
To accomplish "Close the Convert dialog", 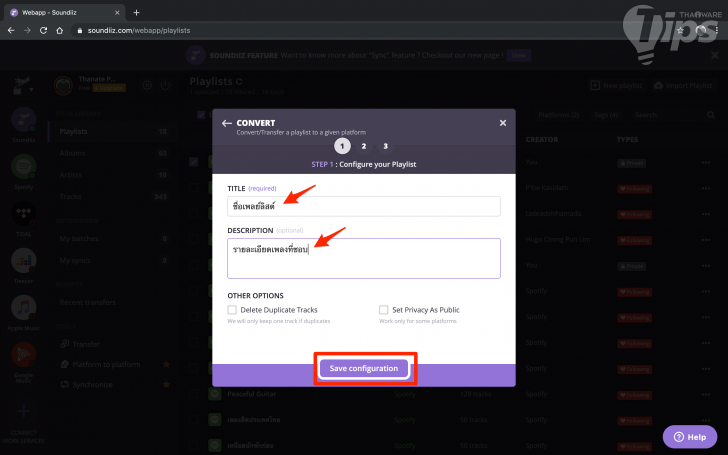I will point(503,123).
